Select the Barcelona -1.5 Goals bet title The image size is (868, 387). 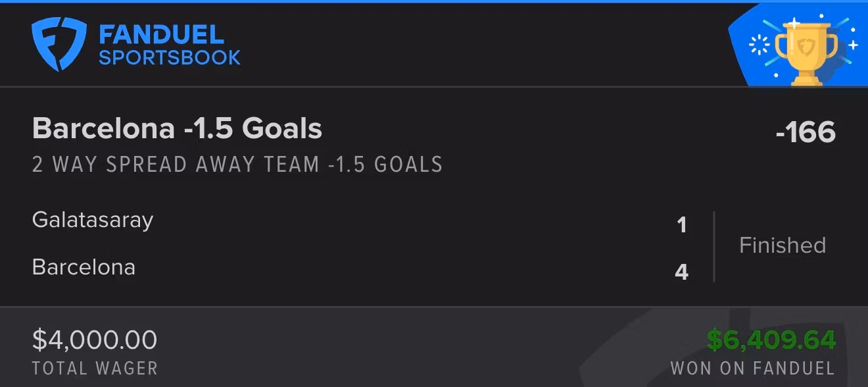(177, 128)
